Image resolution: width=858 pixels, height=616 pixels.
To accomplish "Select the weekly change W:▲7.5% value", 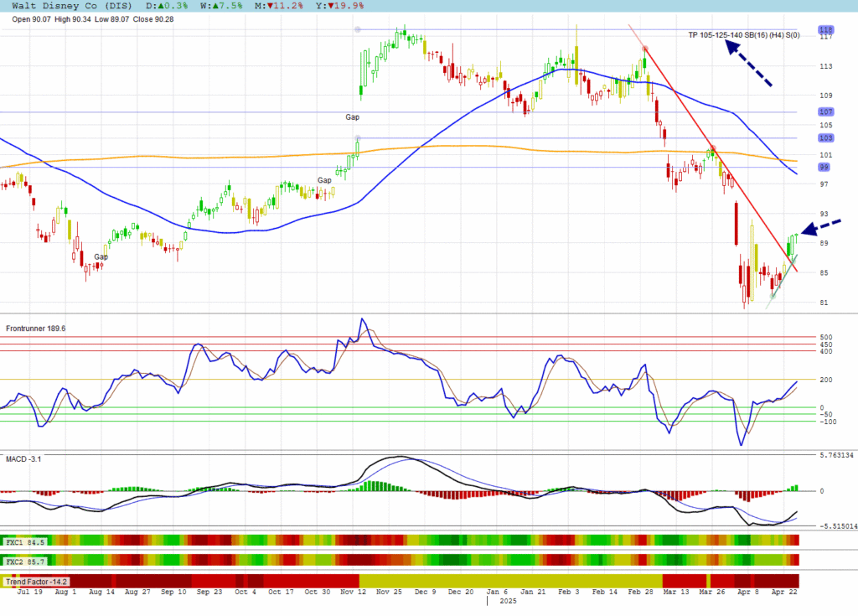I will pyautogui.click(x=221, y=6).
